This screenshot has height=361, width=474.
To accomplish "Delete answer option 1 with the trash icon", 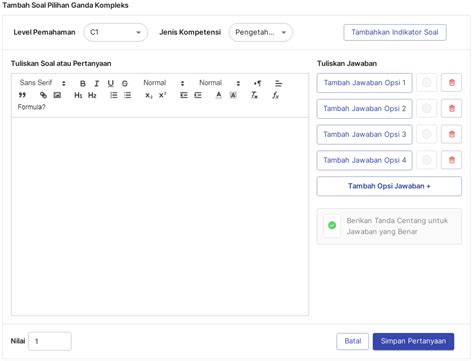I will tap(452, 83).
